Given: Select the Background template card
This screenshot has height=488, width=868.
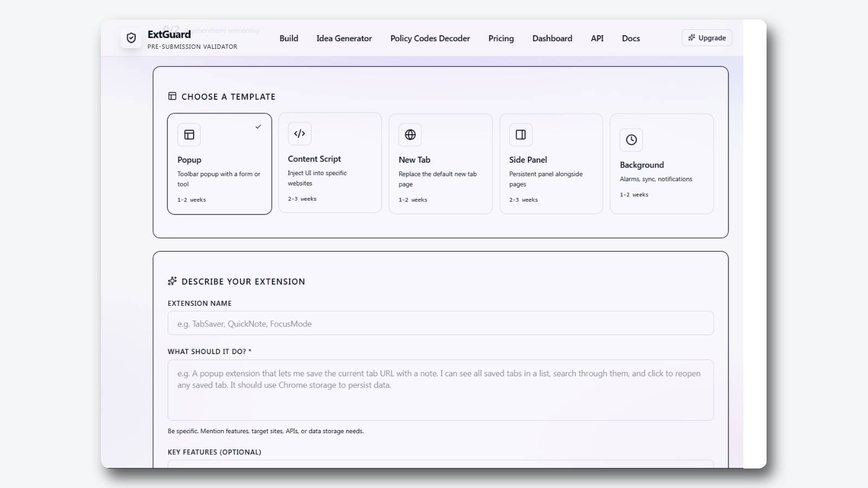Looking at the screenshot, I should pyautogui.click(x=662, y=164).
